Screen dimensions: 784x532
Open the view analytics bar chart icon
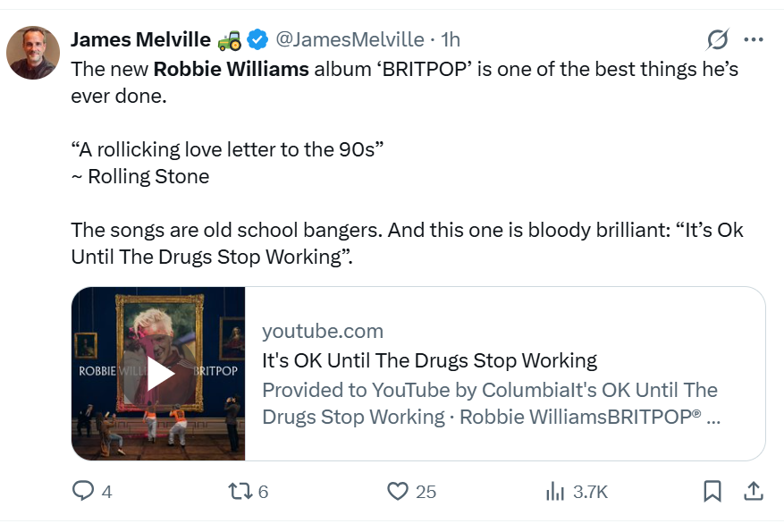[554, 491]
